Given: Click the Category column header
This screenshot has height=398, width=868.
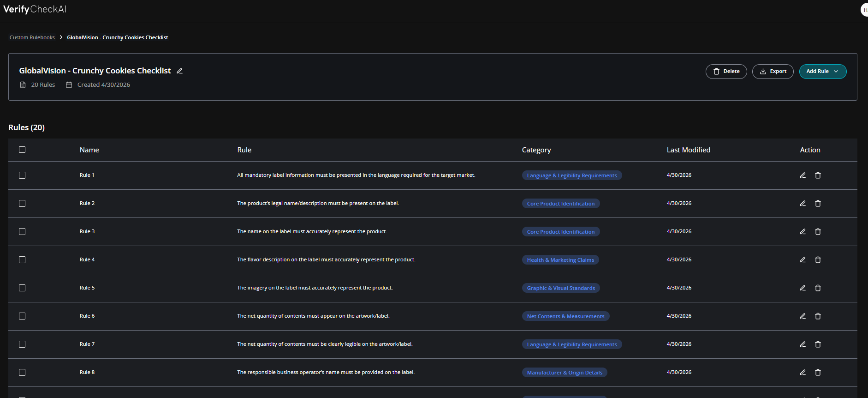Looking at the screenshot, I should pyautogui.click(x=536, y=150).
